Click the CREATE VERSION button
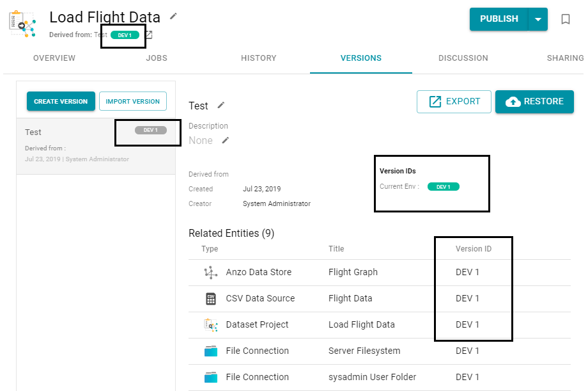Viewport: 588px width, 391px height. point(61,101)
